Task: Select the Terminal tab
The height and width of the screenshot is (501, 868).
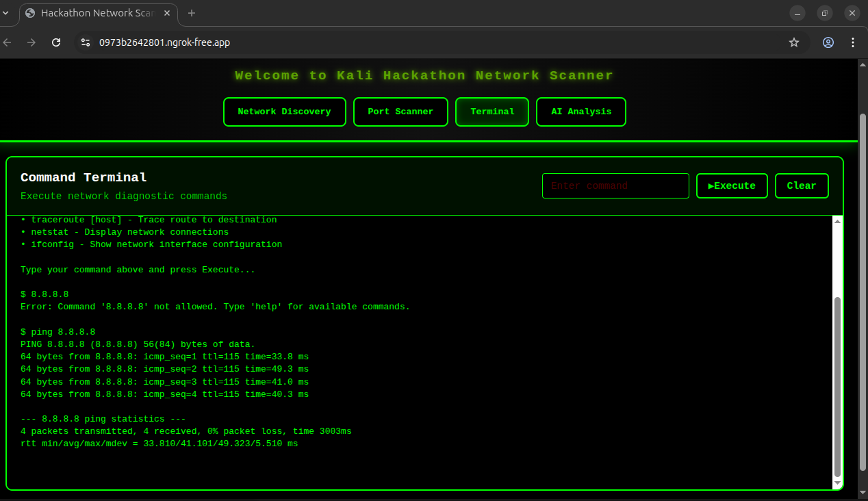Action: click(x=492, y=112)
